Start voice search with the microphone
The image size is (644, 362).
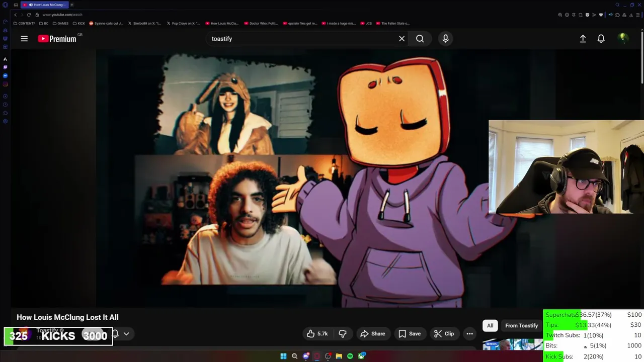click(x=445, y=39)
